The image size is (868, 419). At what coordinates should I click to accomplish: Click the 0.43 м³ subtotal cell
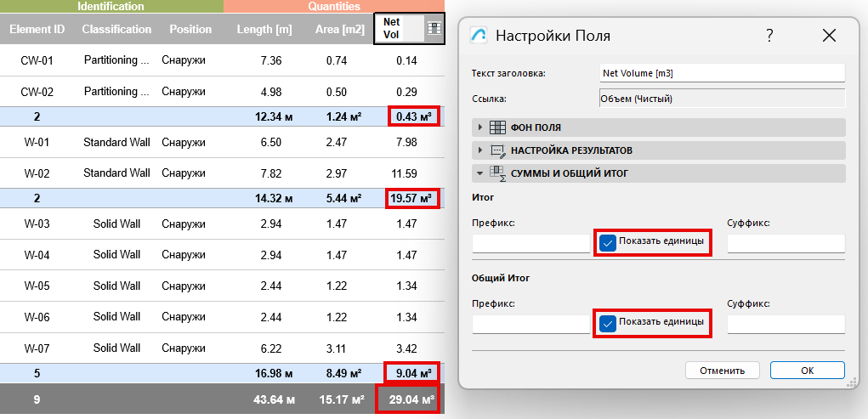click(x=414, y=116)
